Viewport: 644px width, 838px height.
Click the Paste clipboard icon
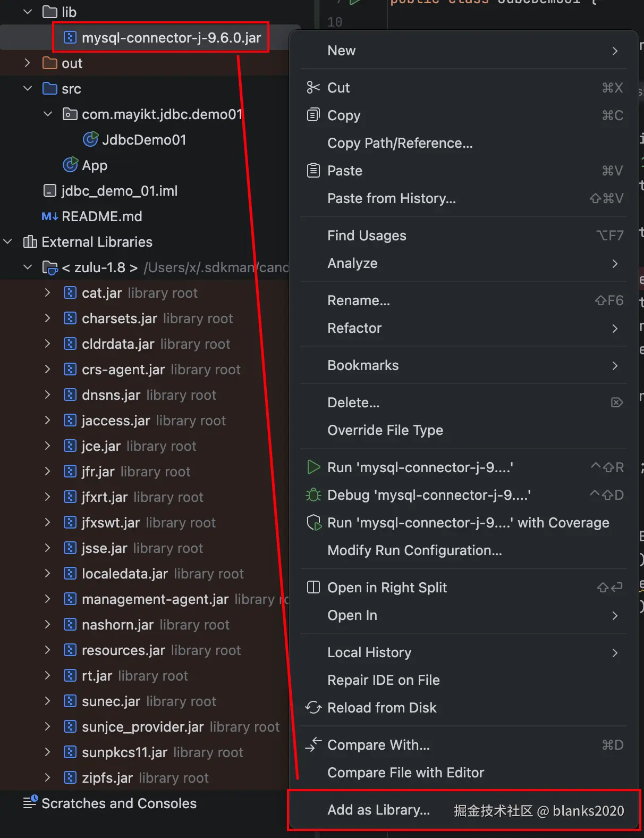click(x=313, y=170)
